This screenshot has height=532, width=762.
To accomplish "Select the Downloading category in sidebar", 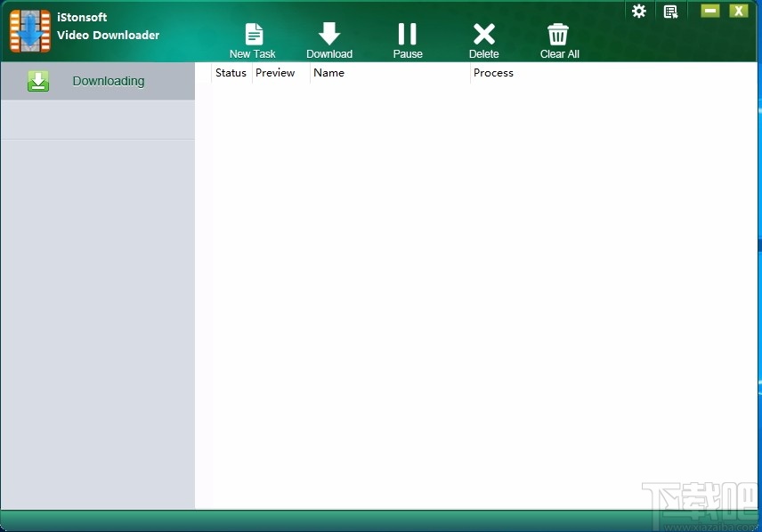I will pos(108,80).
